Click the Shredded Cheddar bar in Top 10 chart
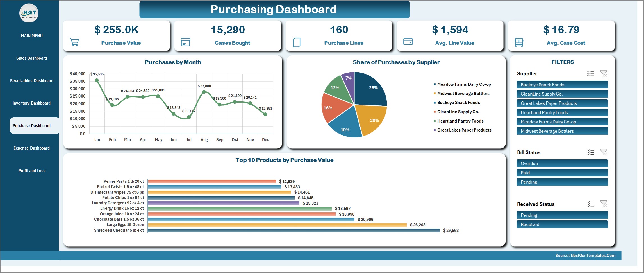 [x=294, y=230]
